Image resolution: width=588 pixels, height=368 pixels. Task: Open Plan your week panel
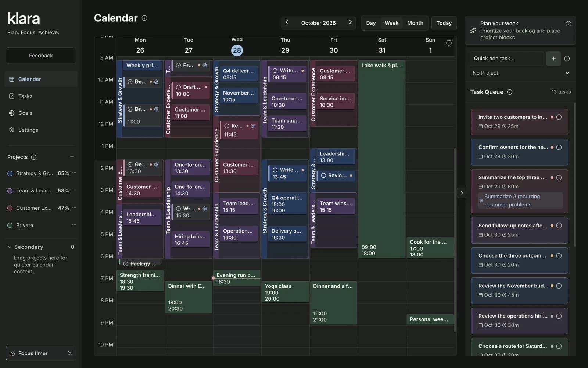tap(520, 30)
